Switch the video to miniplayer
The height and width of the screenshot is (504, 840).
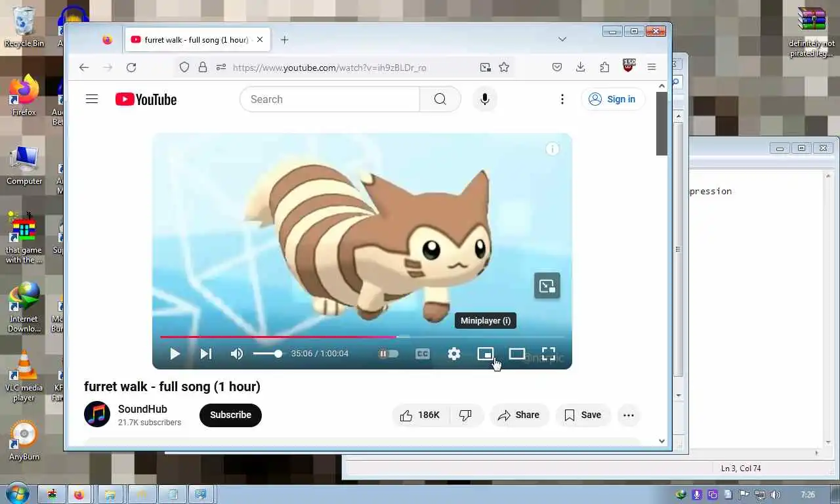point(486,354)
